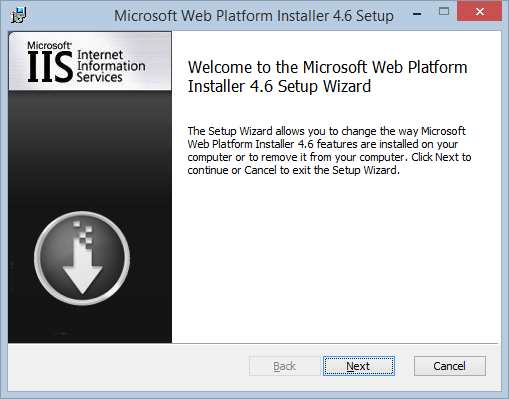Click the Welcome heading text
Image resolution: width=509 pixels, height=399 pixels.
pyautogui.click(x=327, y=77)
